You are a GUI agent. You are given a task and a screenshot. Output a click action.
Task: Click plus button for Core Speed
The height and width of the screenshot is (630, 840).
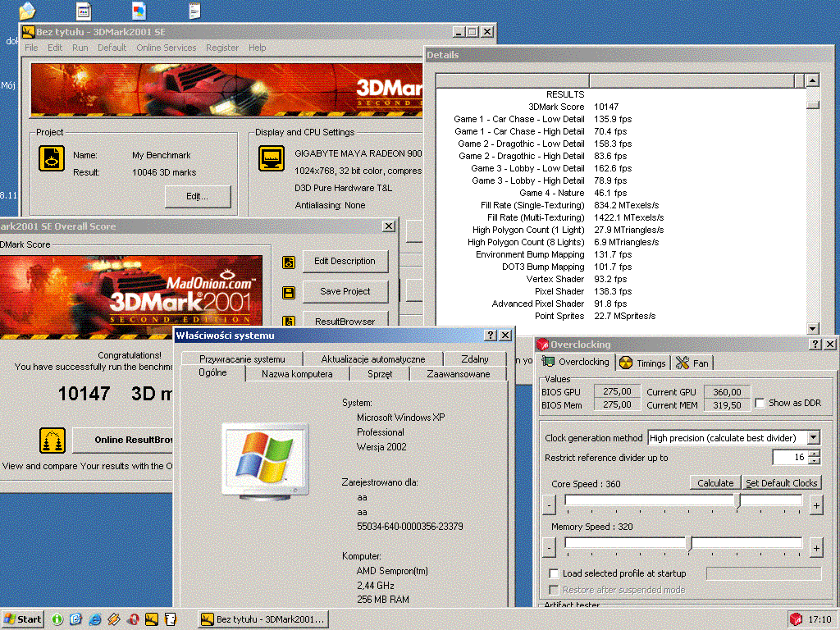[x=816, y=504]
